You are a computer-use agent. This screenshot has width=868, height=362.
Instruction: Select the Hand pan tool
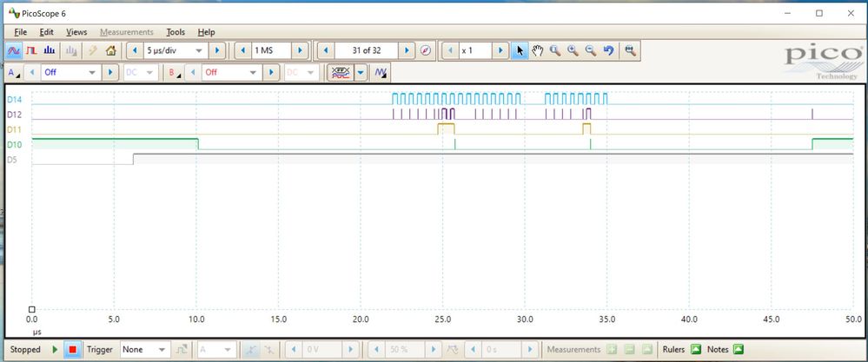[x=537, y=51]
